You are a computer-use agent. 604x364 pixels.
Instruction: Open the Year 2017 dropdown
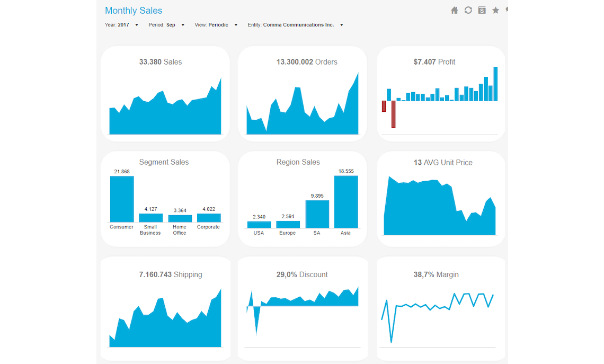[x=121, y=25]
